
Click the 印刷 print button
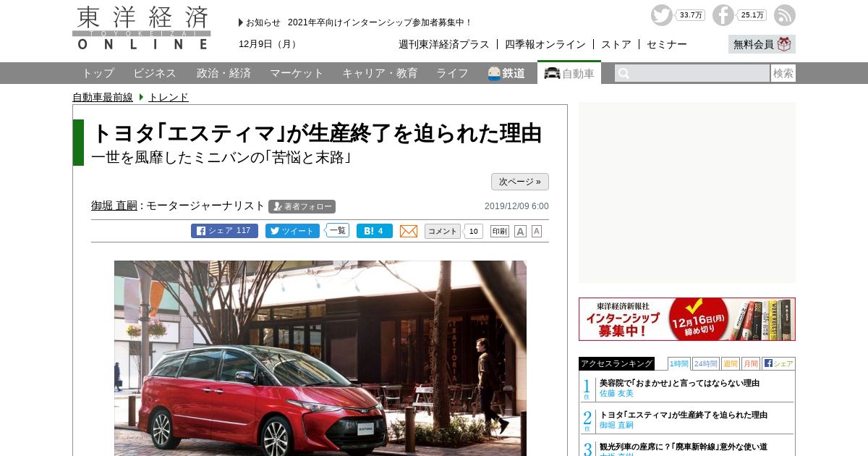[x=500, y=231]
